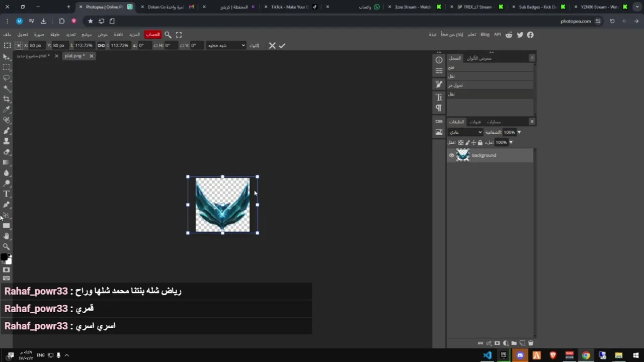Viewport: 644px width, 362px height.
Task: Open the Reddit icon link
Action: pos(509,35)
